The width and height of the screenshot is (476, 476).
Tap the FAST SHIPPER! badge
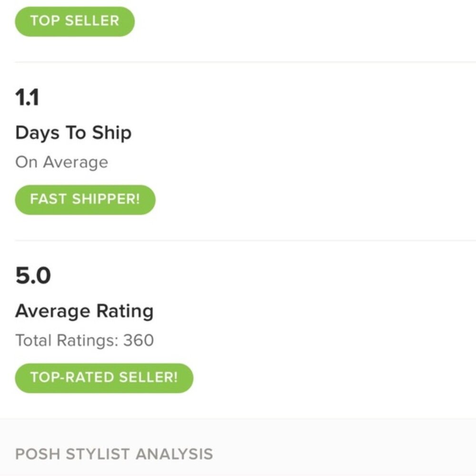click(85, 199)
